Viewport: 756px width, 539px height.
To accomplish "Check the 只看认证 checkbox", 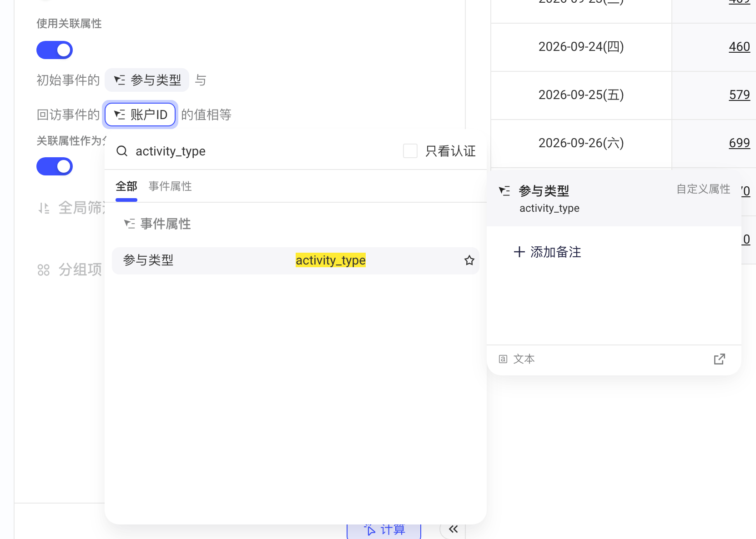I will coord(410,151).
